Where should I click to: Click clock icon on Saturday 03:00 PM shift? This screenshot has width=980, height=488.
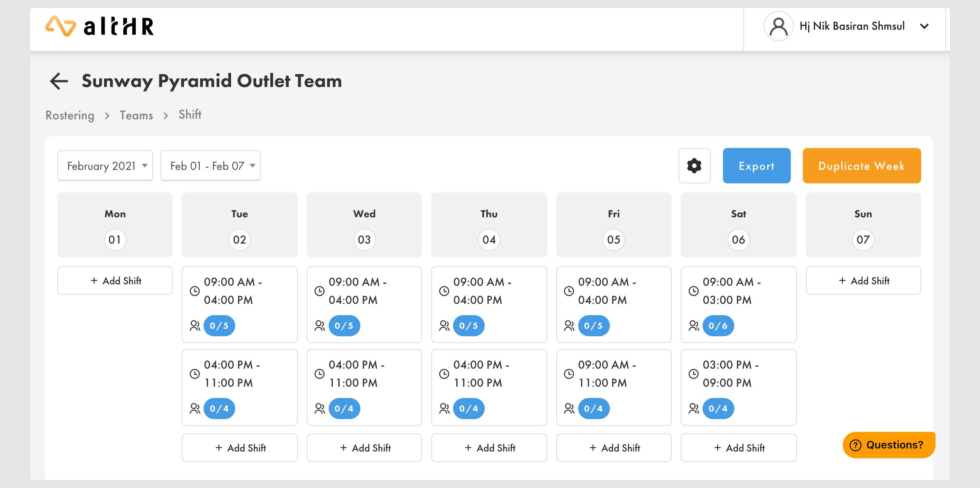pyautogui.click(x=693, y=374)
